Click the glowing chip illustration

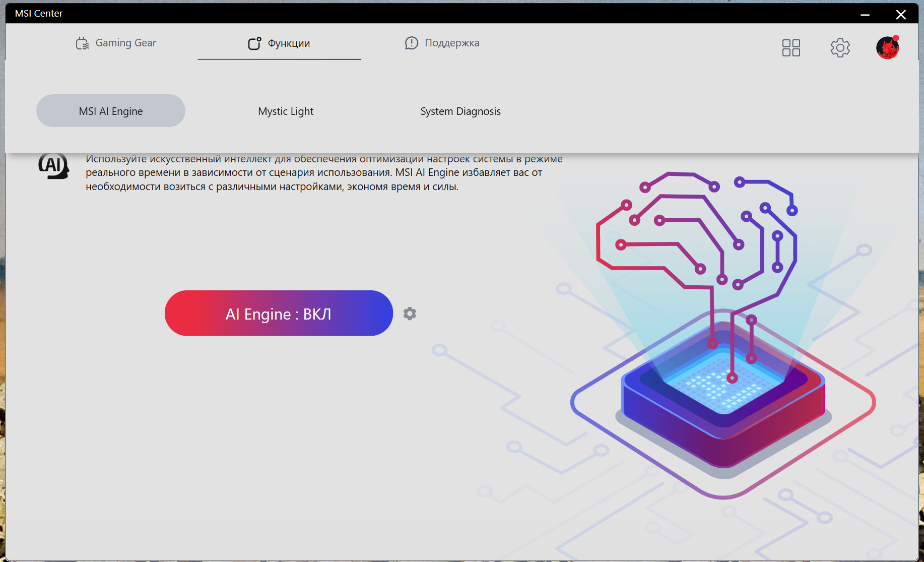click(x=723, y=394)
